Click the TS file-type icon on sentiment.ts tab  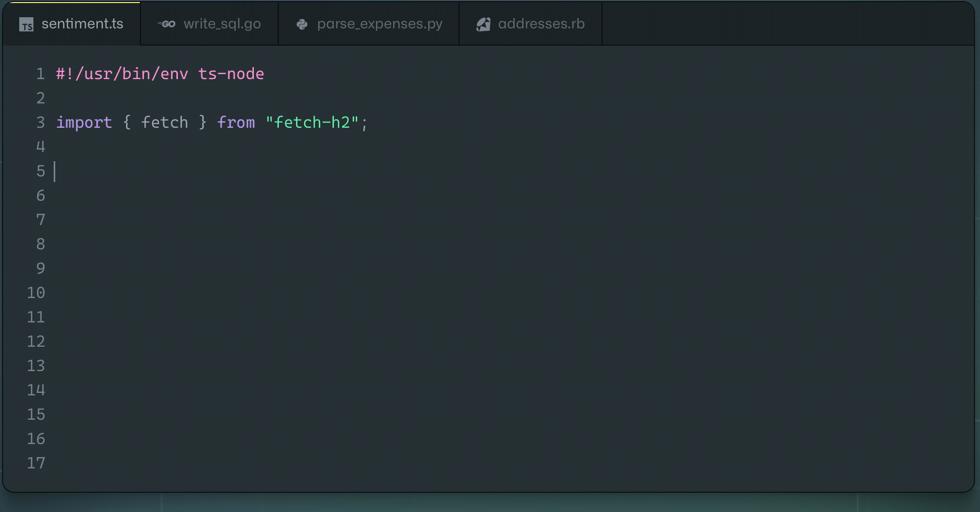pyautogui.click(x=27, y=23)
